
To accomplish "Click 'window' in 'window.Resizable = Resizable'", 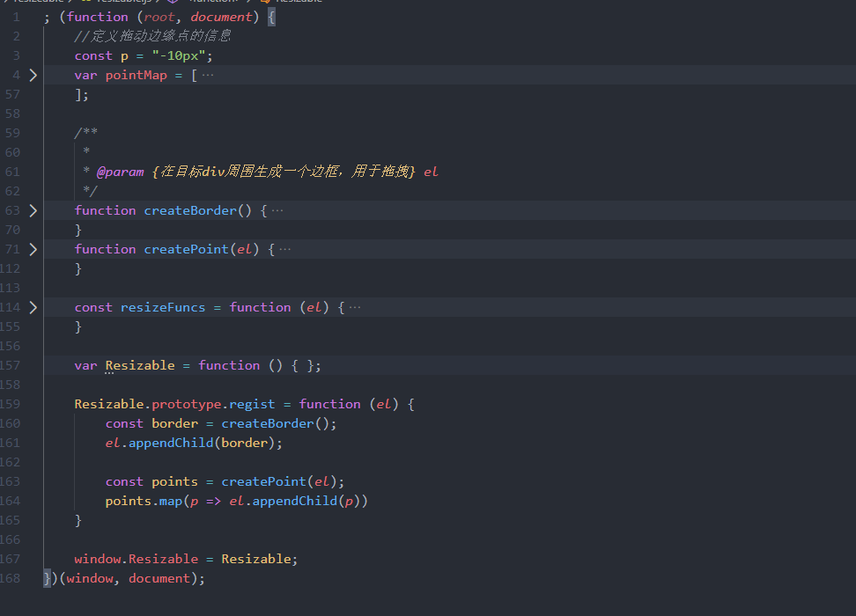I will [97, 560].
